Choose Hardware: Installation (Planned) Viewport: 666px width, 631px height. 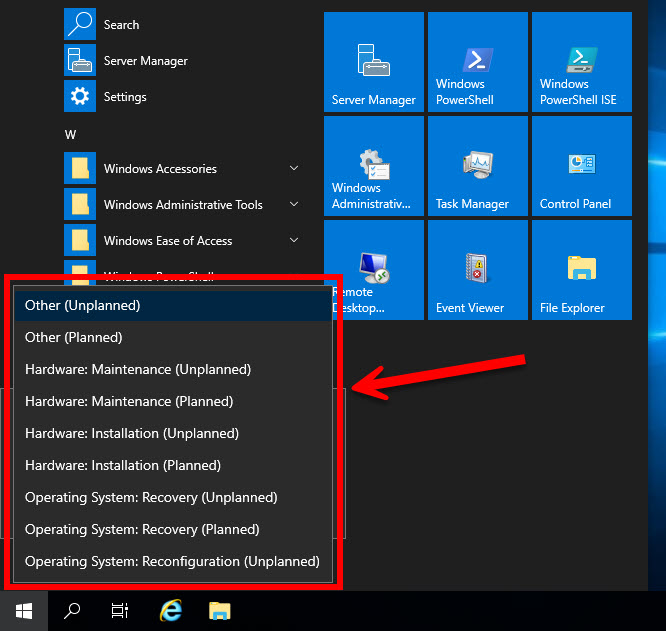point(173,465)
